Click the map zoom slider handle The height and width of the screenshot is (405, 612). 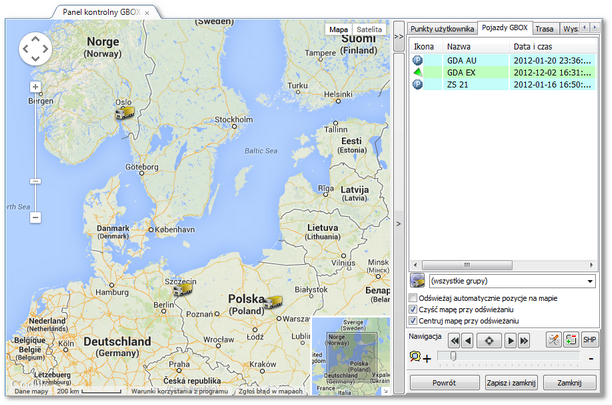click(35, 181)
